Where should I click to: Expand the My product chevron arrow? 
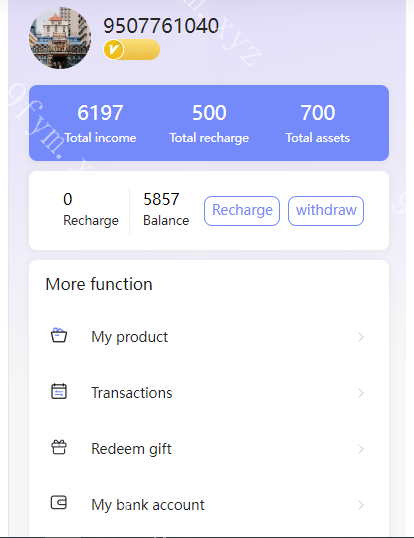360,337
